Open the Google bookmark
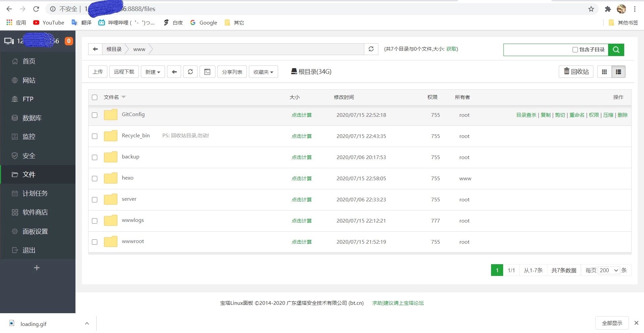This screenshot has height=333, width=644. (x=204, y=22)
